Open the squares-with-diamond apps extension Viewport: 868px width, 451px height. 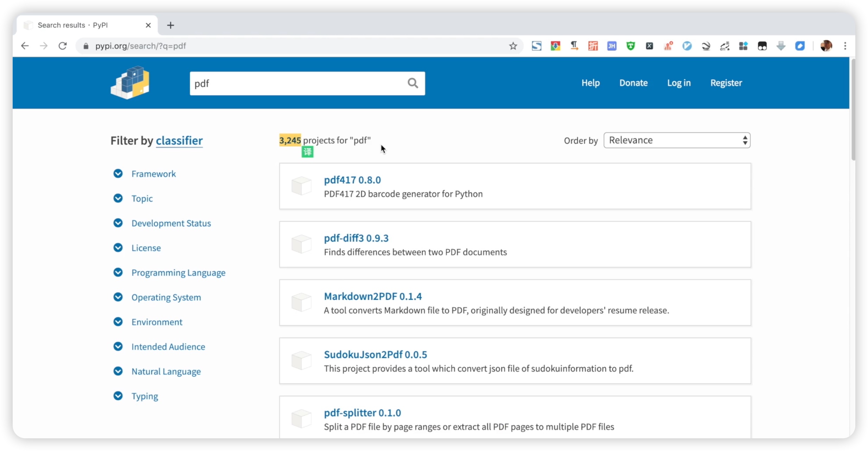coord(743,46)
